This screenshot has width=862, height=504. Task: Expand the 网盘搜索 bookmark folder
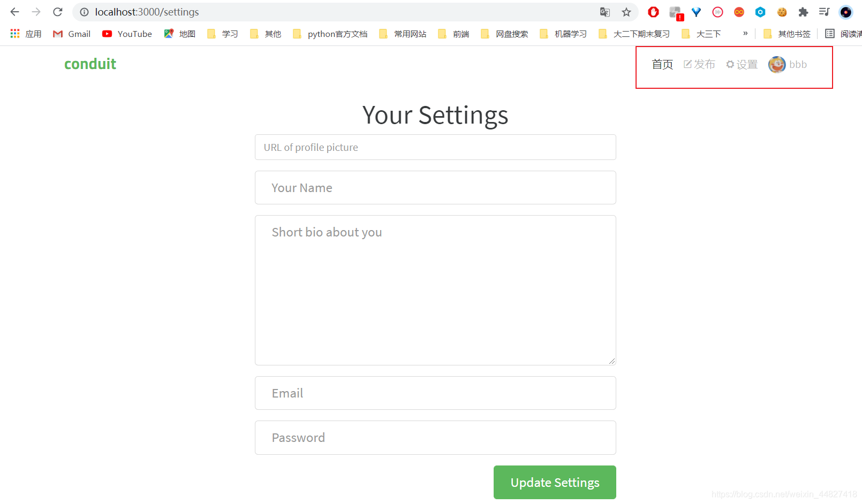504,34
